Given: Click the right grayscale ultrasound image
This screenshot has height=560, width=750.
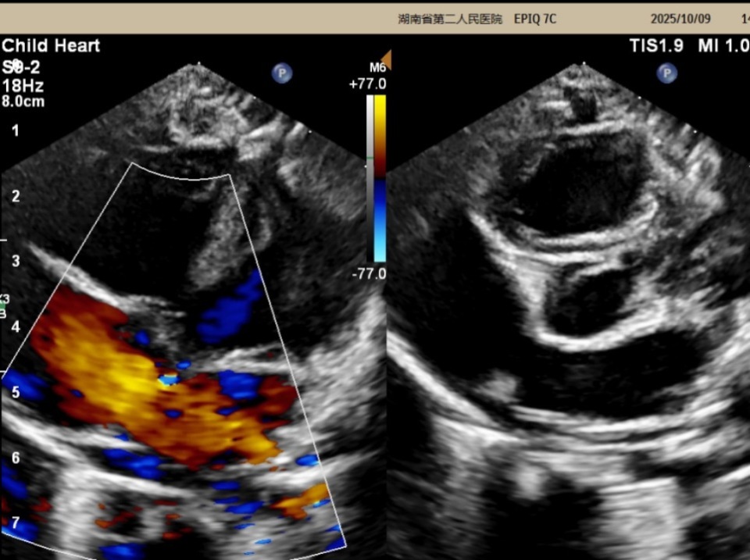Looking at the screenshot, I should 569,311.
